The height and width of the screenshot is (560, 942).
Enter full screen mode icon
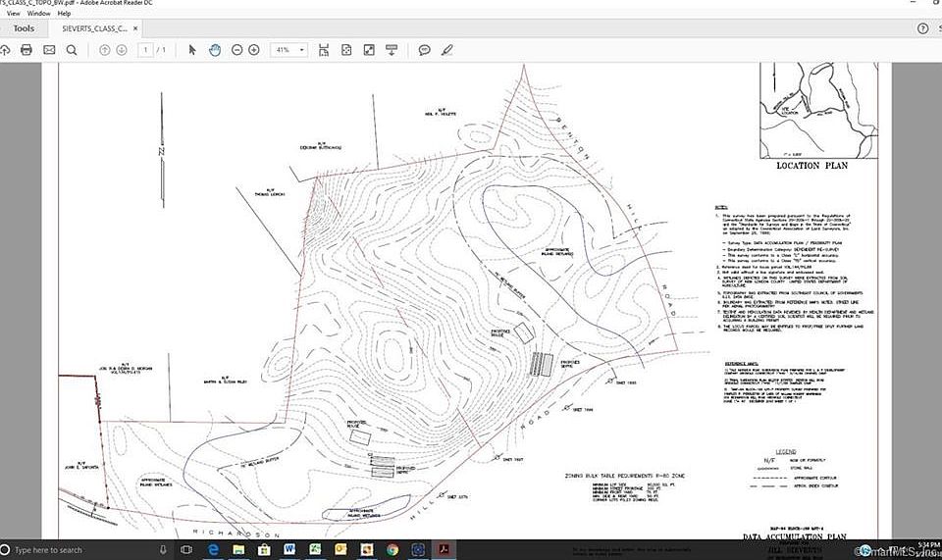coord(369,50)
